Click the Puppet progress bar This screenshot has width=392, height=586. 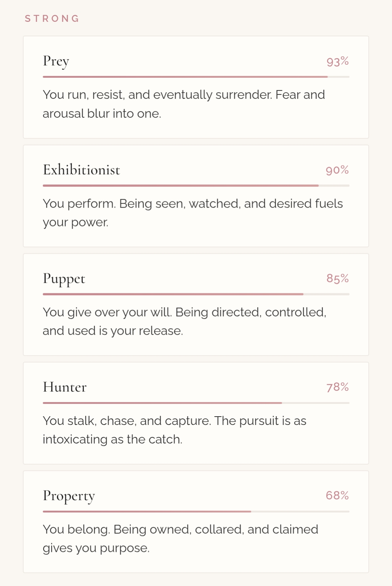pyautogui.click(x=196, y=294)
